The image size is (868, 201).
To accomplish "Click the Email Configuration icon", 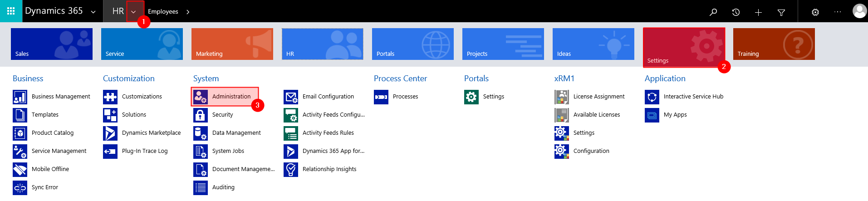I will pyautogui.click(x=291, y=97).
